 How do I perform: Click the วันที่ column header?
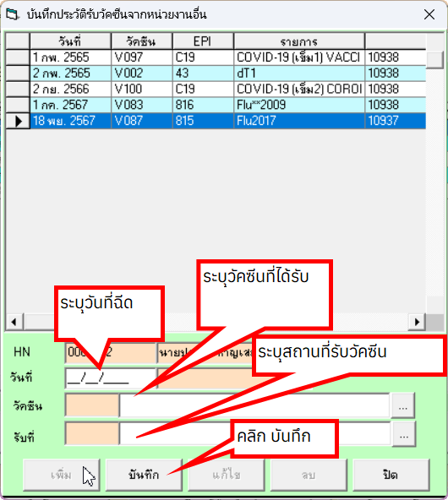point(70,41)
